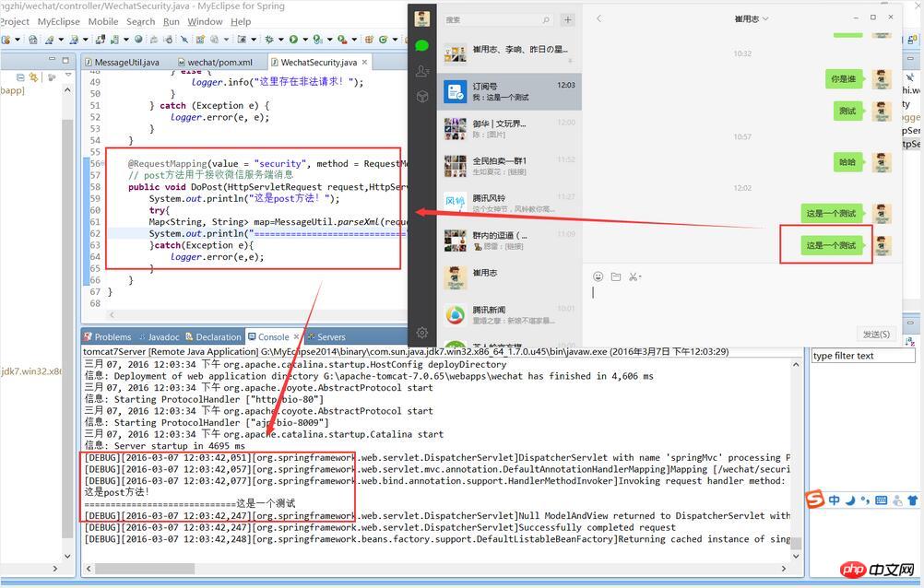This screenshot has height=588, width=924.
Task: Toggle Sogou Chinese/English input mode
Action: (x=834, y=500)
